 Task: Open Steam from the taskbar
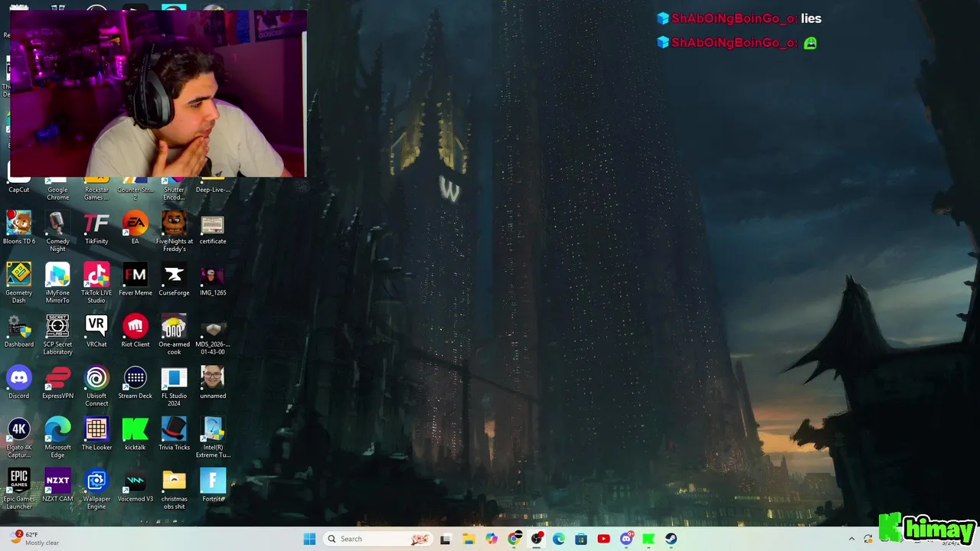(671, 539)
